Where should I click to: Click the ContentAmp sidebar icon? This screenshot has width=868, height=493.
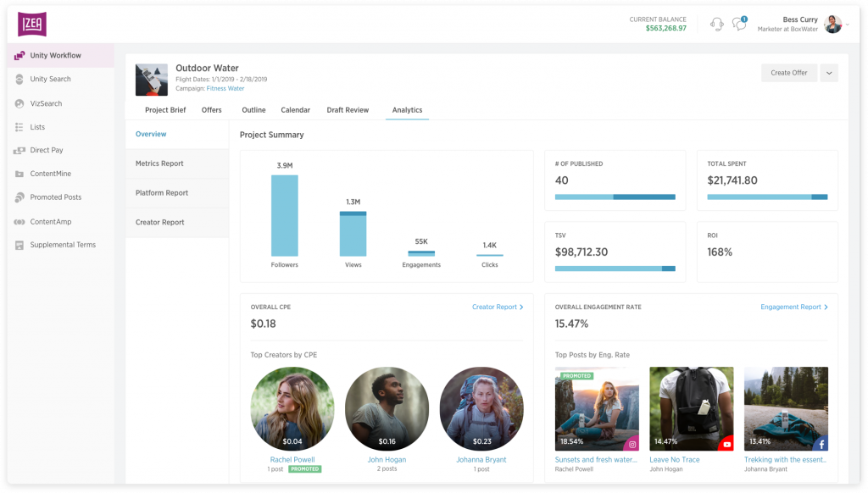19,222
